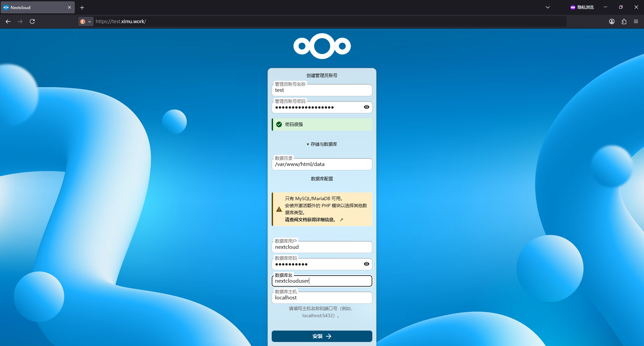The width and height of the screenshot is (644, 346).
Task: Click the 安装 install button
Action: point(322,336)
